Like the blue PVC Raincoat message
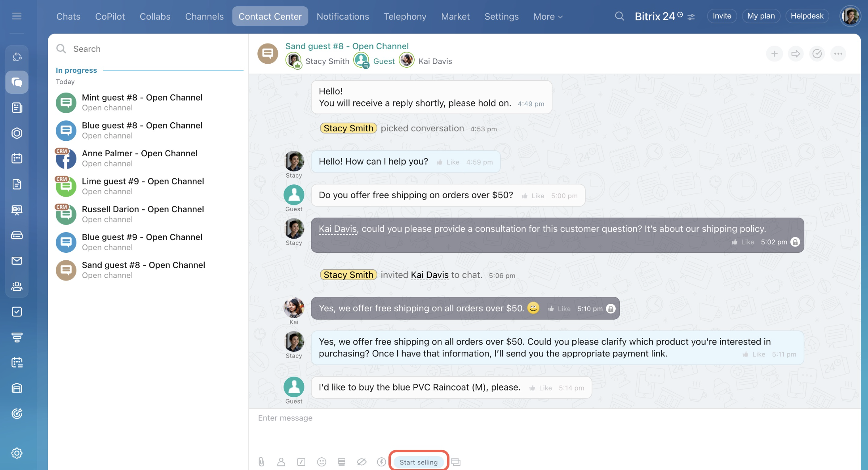The height and width of the screenshot is (470, 868). click(541, 388)
